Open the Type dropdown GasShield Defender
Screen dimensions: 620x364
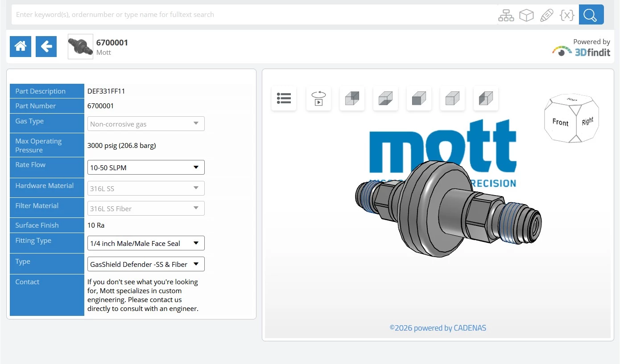[x=146, y=264]
